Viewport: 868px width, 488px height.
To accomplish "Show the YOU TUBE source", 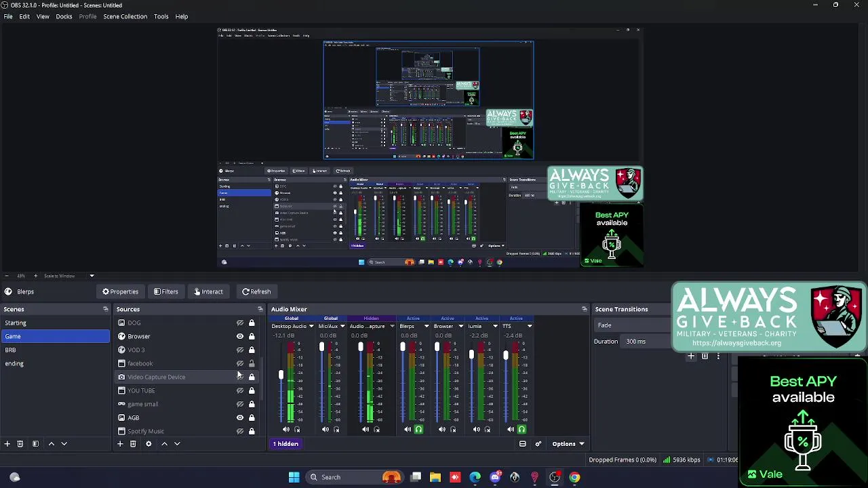I will [x=240, y=390].
